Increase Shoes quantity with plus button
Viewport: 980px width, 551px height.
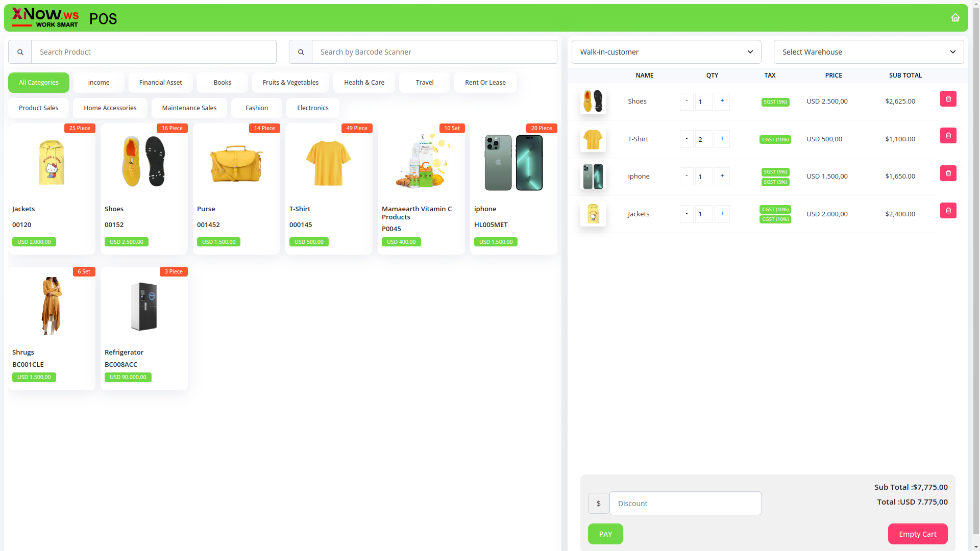[x=722, y=101]
